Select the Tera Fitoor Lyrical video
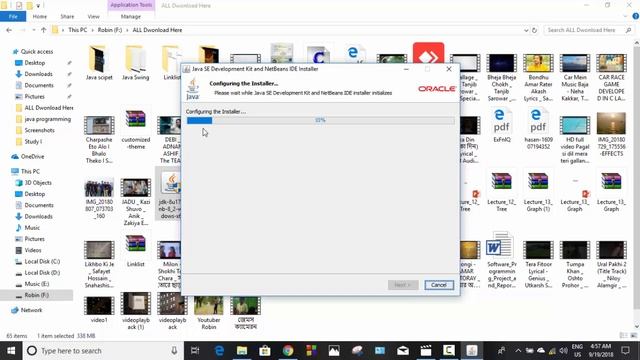The height and width of the screenshot is (360, 640). [x=538, y=264]
